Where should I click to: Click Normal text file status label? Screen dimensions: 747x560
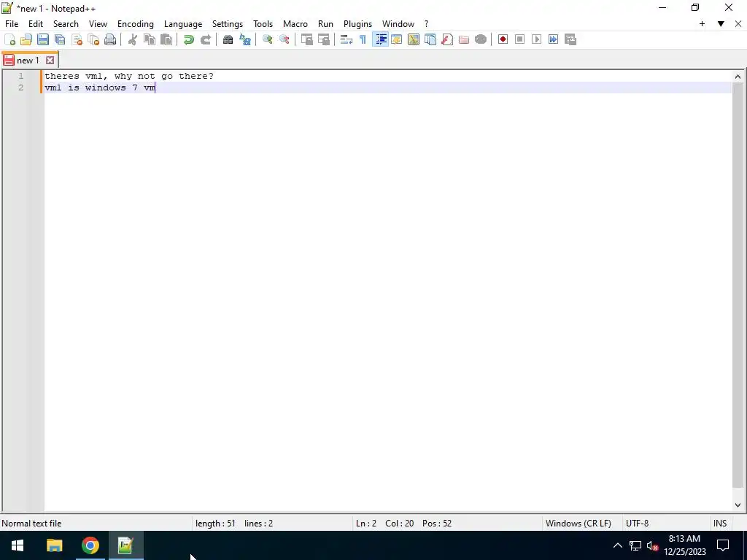31,524
